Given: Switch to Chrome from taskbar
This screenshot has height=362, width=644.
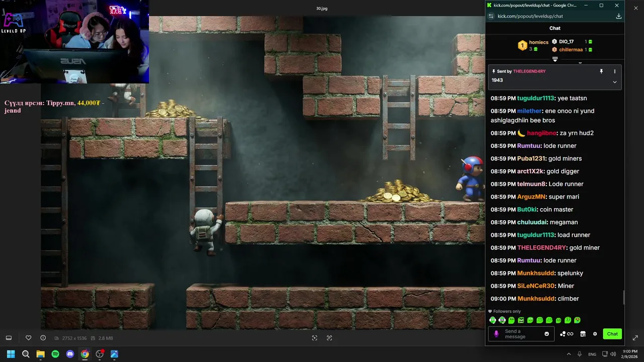Looking at the screenshot, I should [85, 354].
